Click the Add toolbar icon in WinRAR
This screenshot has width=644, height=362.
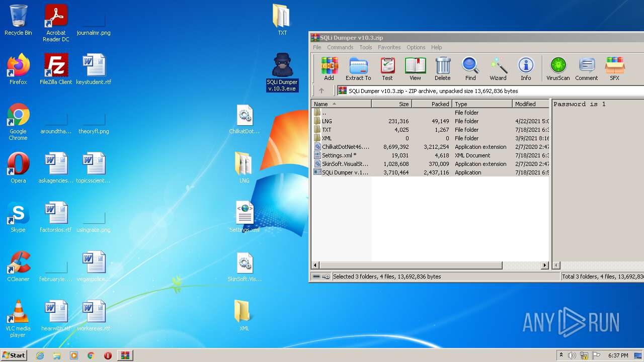coord(329,69)
